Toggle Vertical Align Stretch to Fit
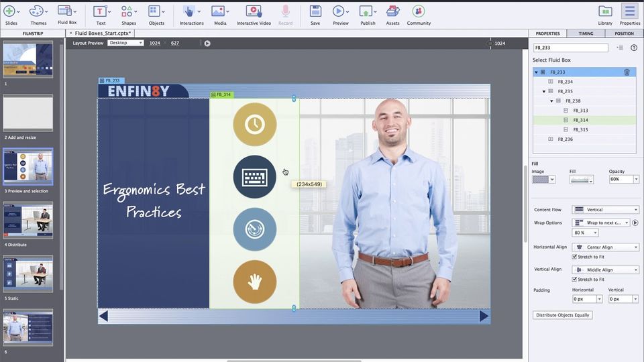This screenshot has width=644, height=362. pos(575,279)
